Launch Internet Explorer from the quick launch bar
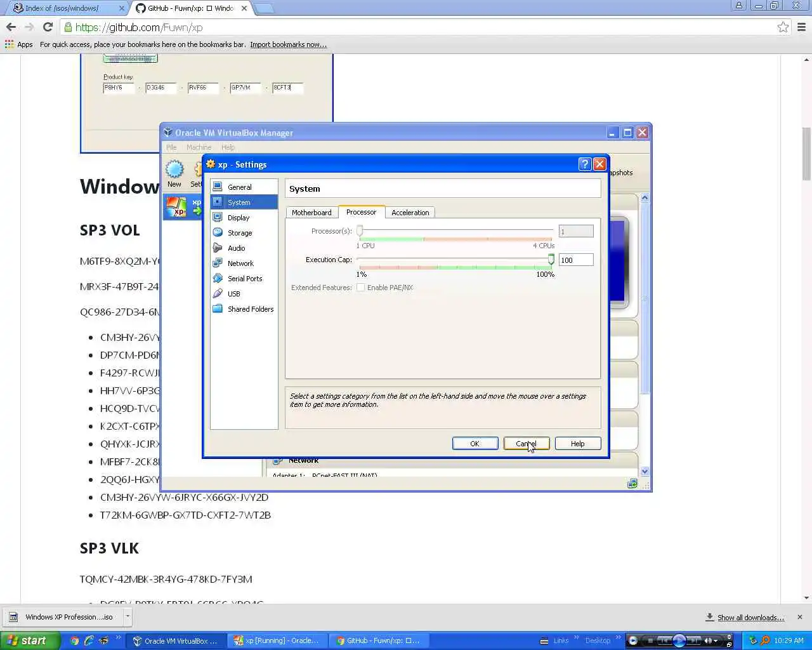The height and width of the screenshot is (650, 812). pos(89,640)
